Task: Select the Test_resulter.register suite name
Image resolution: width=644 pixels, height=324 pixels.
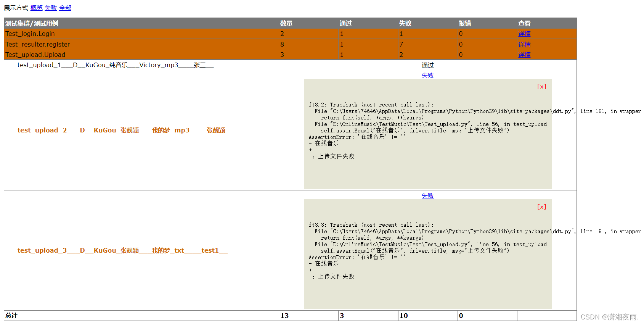Action: [x=38, y=44]
